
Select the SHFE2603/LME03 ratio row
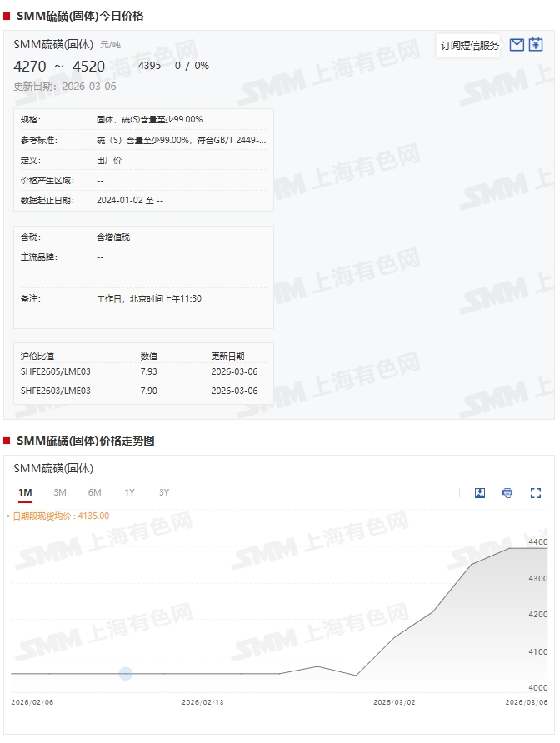coord(143,391)
